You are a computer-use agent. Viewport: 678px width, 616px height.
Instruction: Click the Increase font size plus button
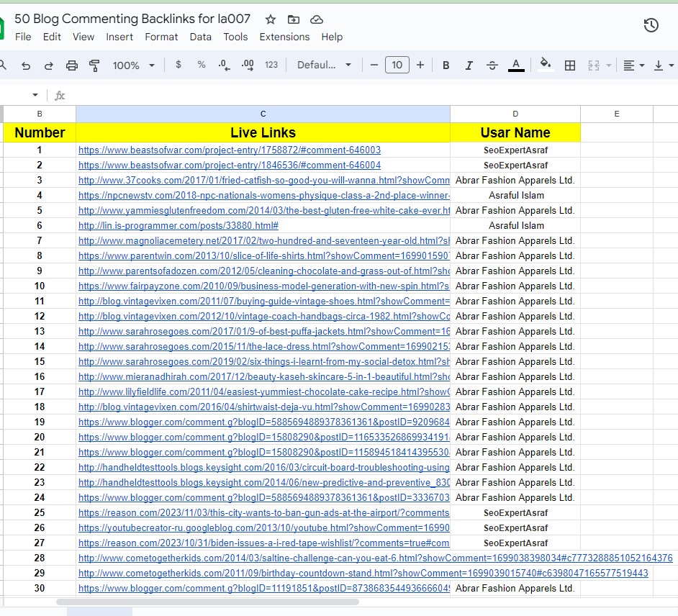pos(420,65)
